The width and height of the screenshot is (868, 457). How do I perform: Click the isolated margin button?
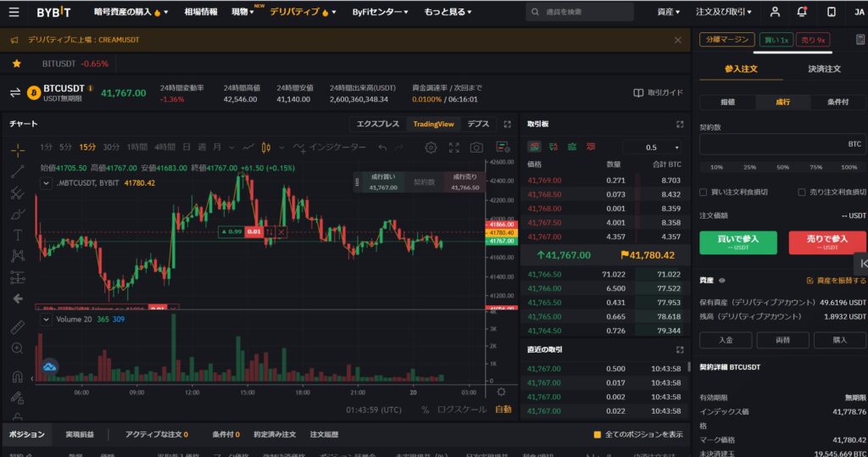(726, 39)
